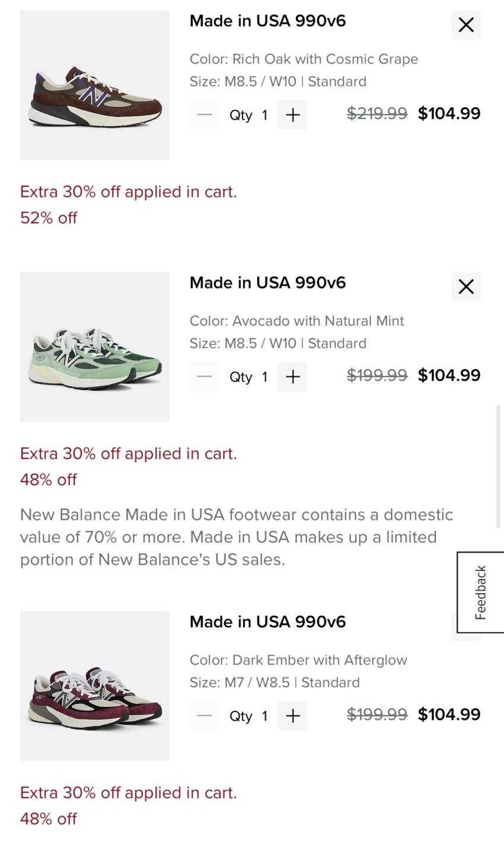The width and height of the screenshot is (504, 841).
Task: Decrease quantity of Rich Oak sneaker
Action: [205, 115]
